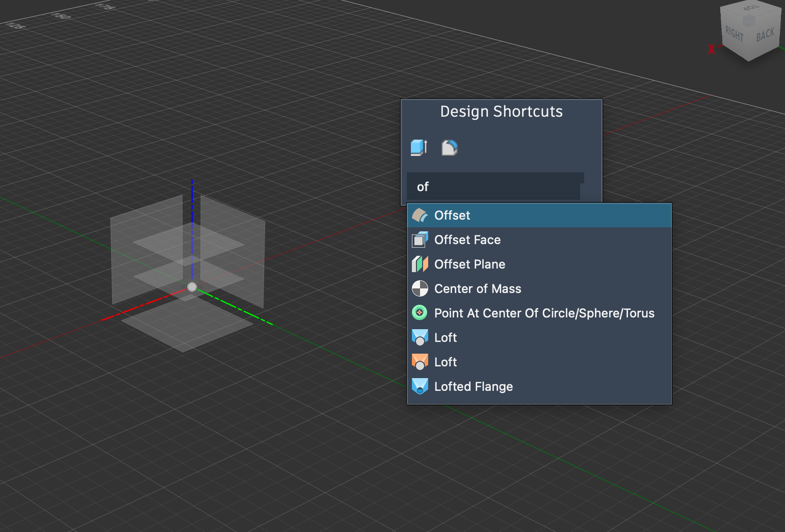Image resolution: width=785 pixels, height=532 pixels.
Task: Select the origin point sphere
Action: coord(192,287)
